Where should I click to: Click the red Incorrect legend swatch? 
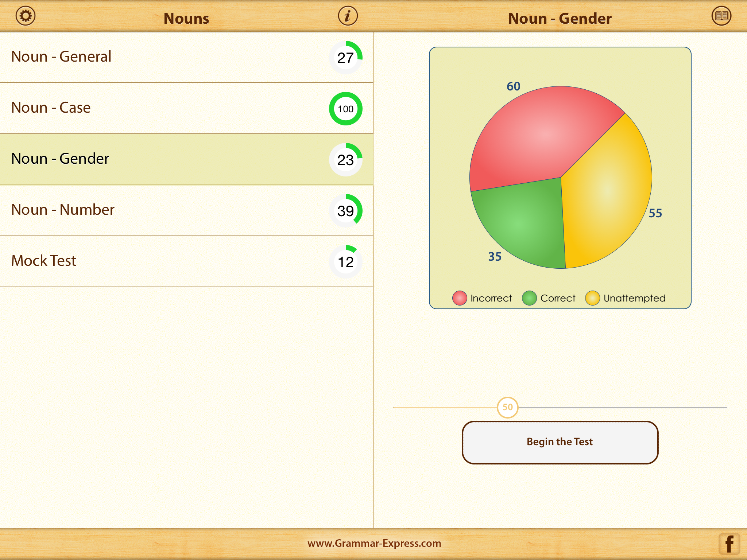(x=459, y=298)
